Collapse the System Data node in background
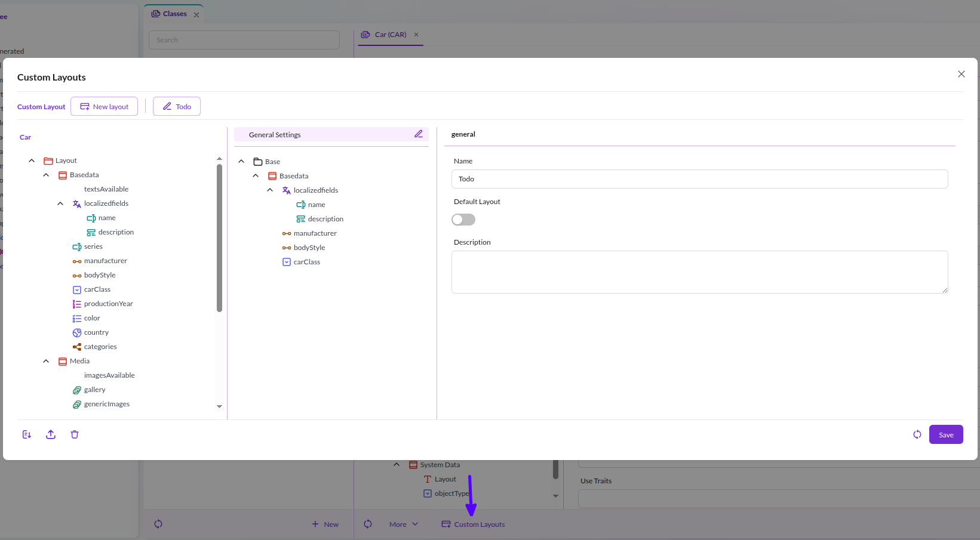The width and height of the screenshot is (980, 540). [397, 464]
